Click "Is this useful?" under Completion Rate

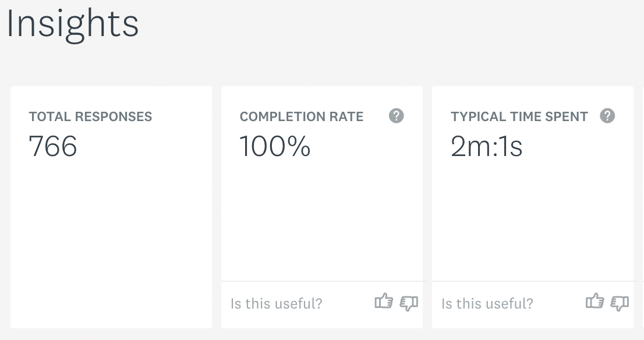click(277, 303)
